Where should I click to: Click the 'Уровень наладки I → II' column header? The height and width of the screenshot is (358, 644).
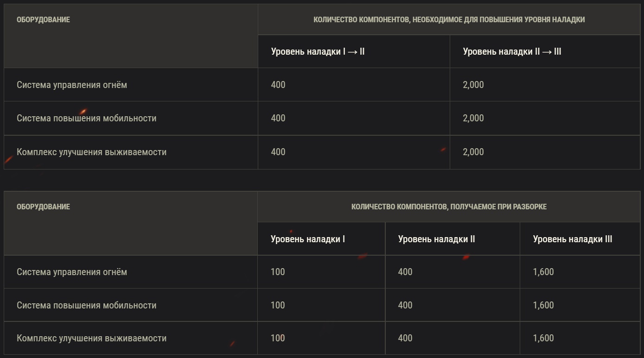pyautogui.click(x=318, y=51)
